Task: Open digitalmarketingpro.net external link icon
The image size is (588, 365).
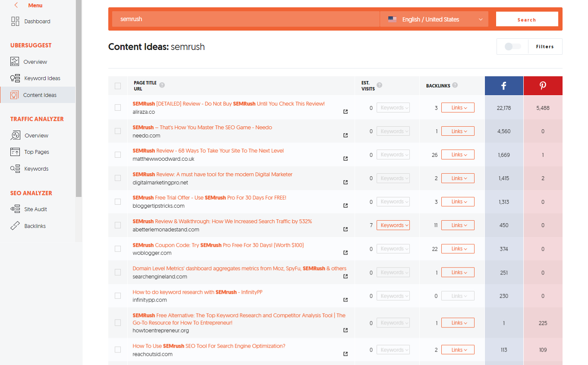Action: [x=346, y=182]
